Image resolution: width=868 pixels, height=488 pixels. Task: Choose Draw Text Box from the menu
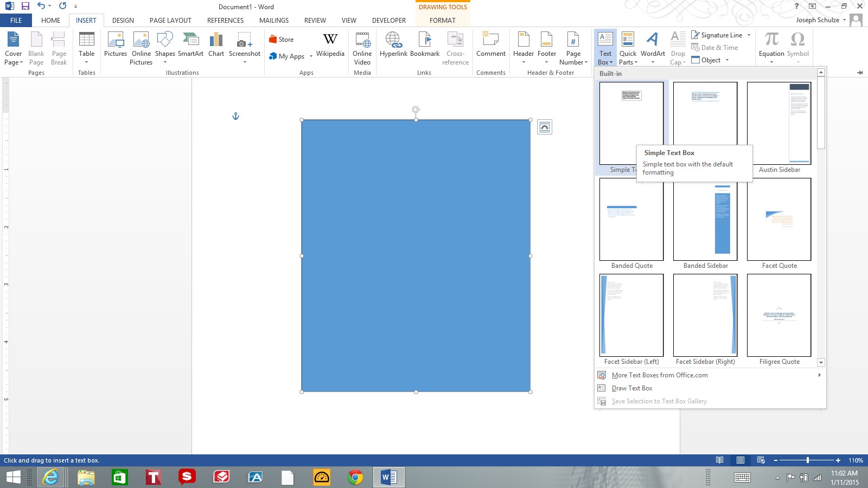coord(632,388)
